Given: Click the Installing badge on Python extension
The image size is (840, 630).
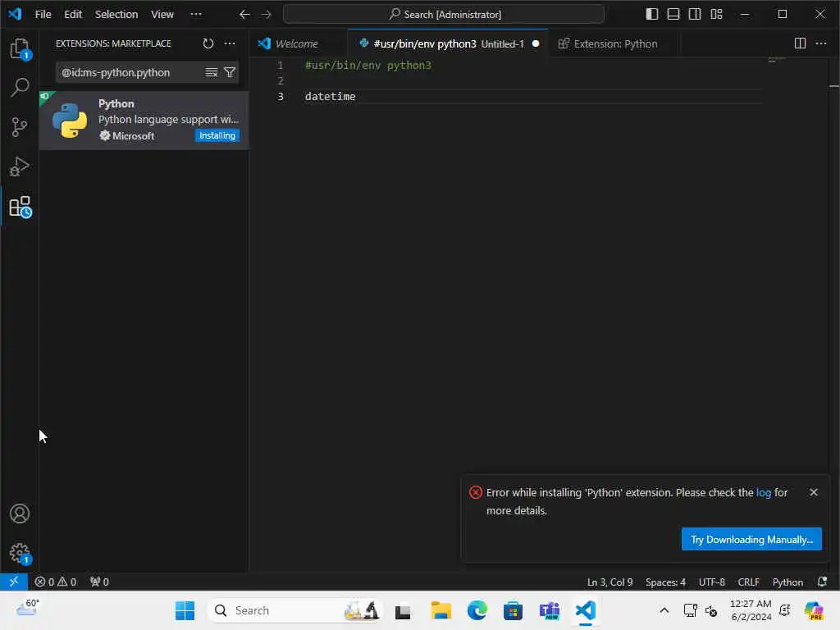Looking at the screenshot, I should point(217,135).
